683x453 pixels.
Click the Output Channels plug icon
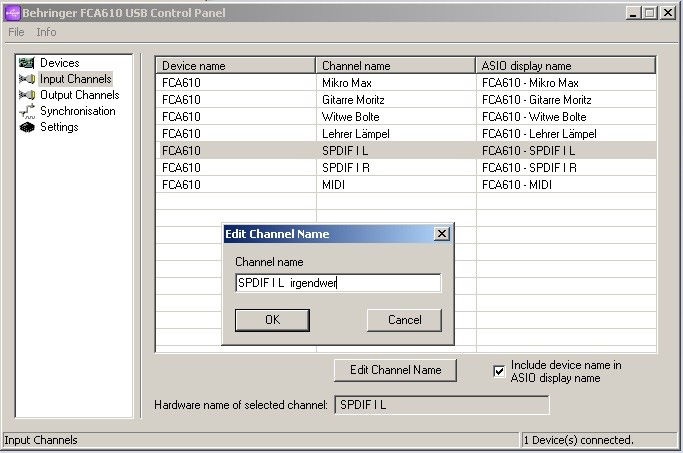click(x=27, y=95)
